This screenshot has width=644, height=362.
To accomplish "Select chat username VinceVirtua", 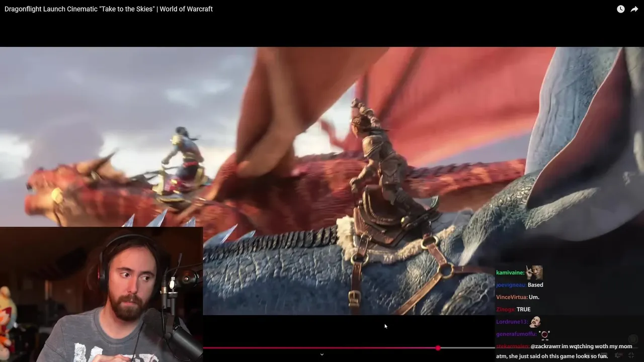I will click(x=511, y=297).
